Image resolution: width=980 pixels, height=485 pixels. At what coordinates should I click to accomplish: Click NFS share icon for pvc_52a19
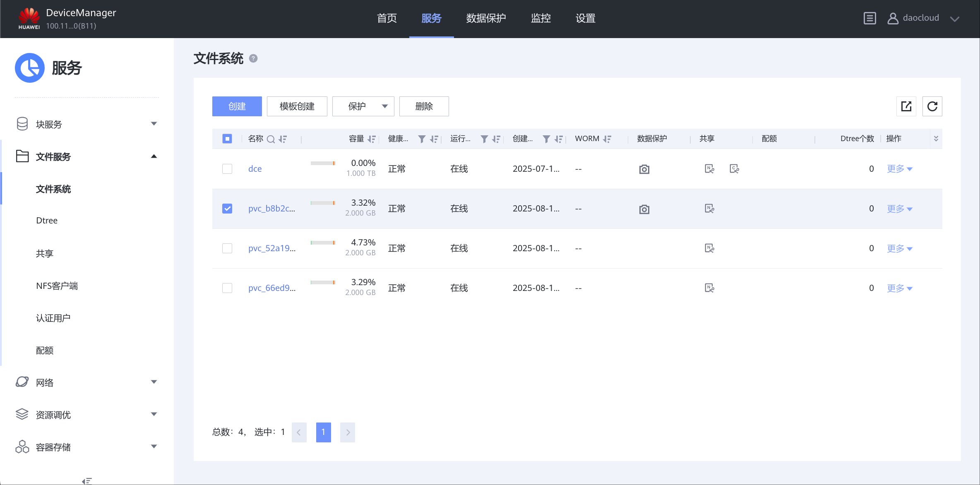pyautogui.click(x=709, y=248)
